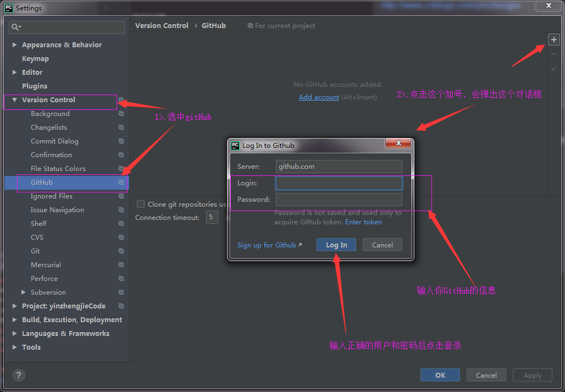Click the minus remove account icon
The width and height of the screenshot is (565, 392).
(x=554, y=54)
